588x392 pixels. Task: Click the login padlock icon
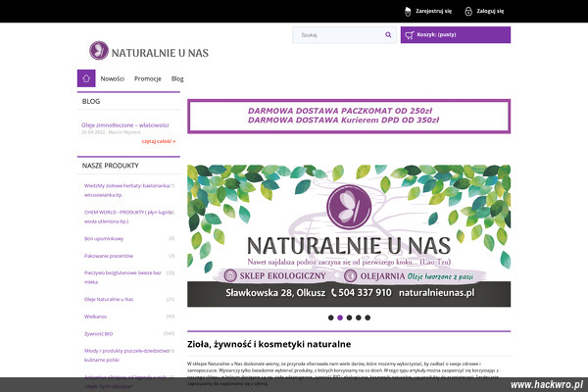point(468,11)
